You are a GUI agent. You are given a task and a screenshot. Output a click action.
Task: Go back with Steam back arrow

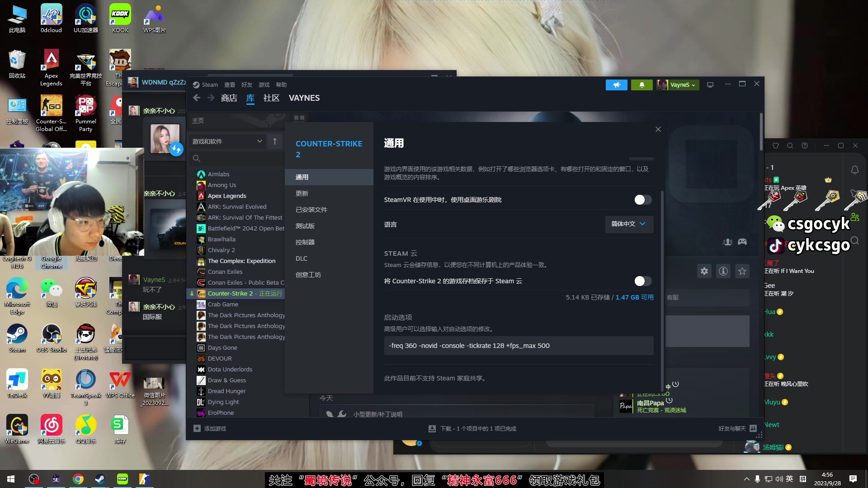pyautogui.click(x=197, y=98)
